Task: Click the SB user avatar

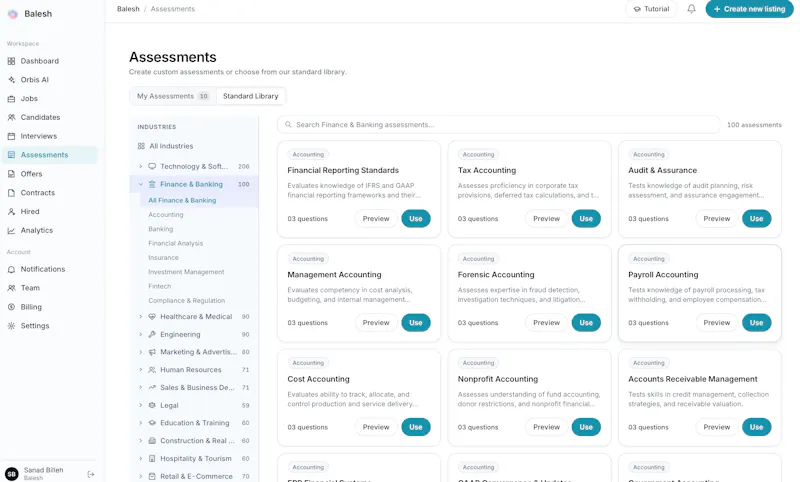Action: pos(12,474)
